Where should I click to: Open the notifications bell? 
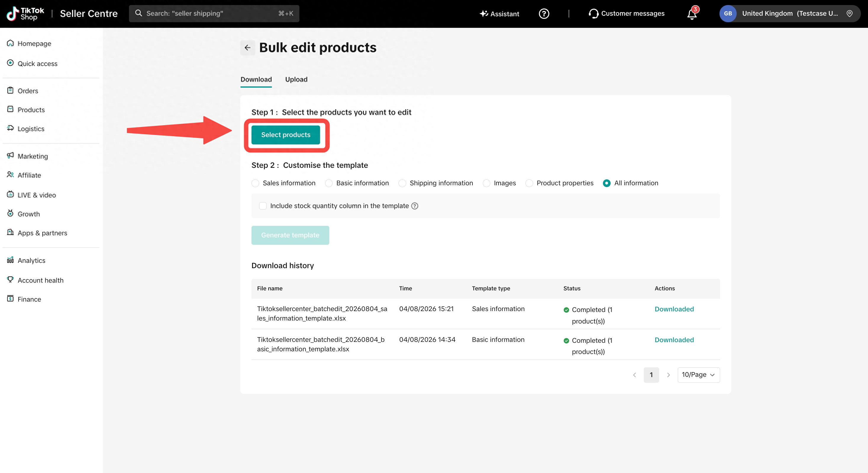tap(692, 14)
